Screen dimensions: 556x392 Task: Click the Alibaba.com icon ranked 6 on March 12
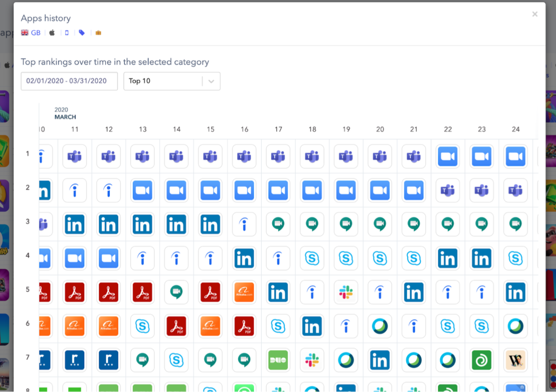(x=108, y=326)
